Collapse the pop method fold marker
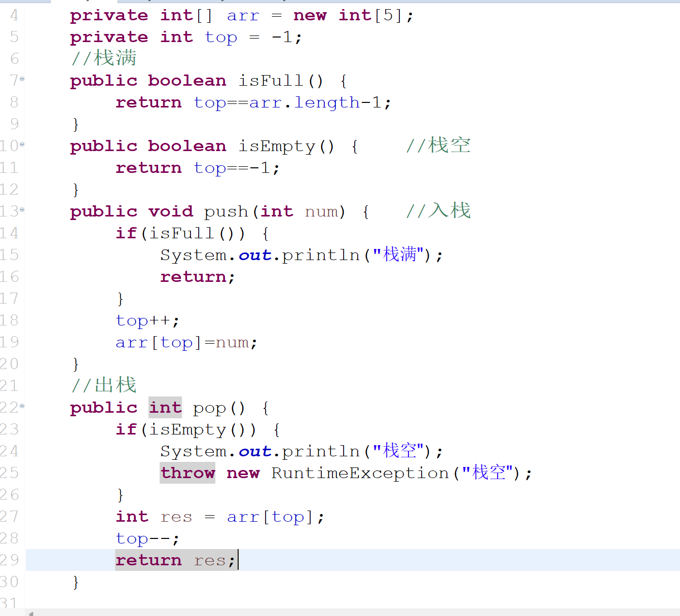Screen dimensions: 680x616 tap(22, 406)
